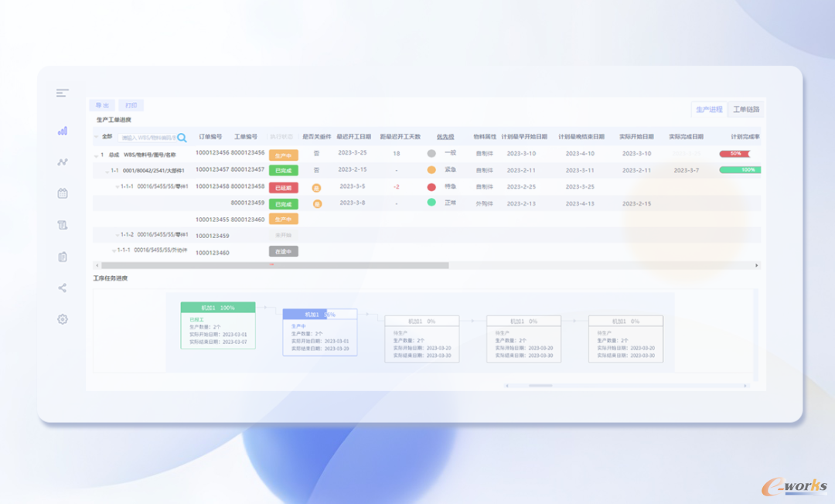Image resolution: width=835 pixels, height=504 pixels.
Task: Click the orange 是 badge for 2023-3-5 row
Action: [x=316, y=188]
